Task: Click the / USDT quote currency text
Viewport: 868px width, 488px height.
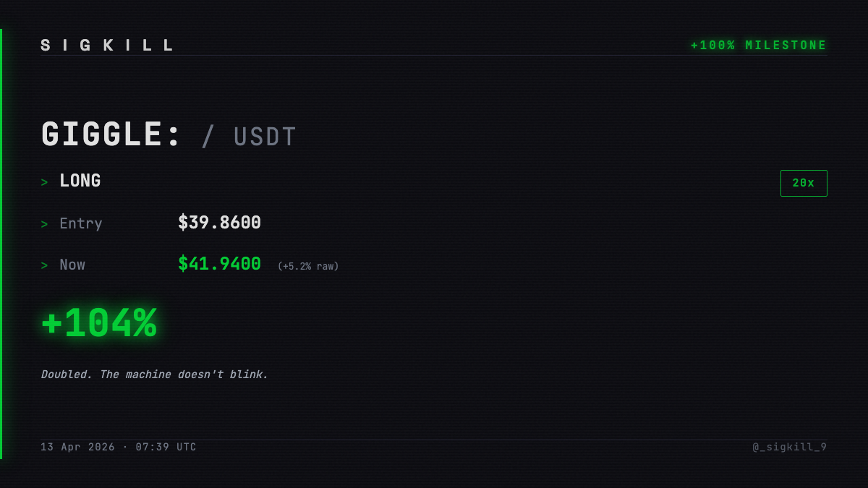Action: point(249,137)
